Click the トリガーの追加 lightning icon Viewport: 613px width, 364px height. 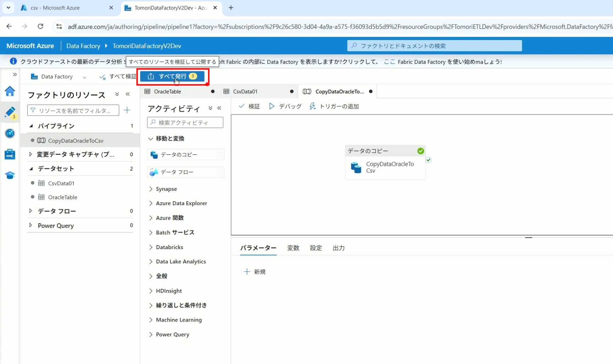click(x=313, y=106)
